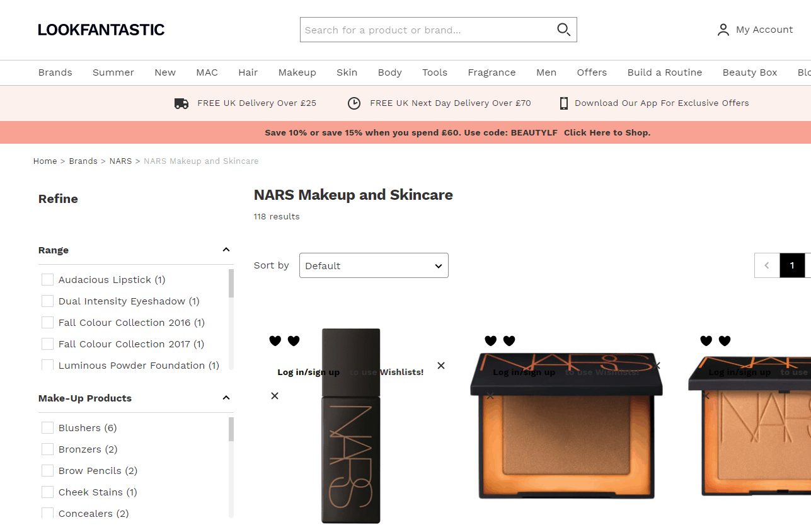Click page 1 pagination button
The image size is (811, 532).
point(792,265)
